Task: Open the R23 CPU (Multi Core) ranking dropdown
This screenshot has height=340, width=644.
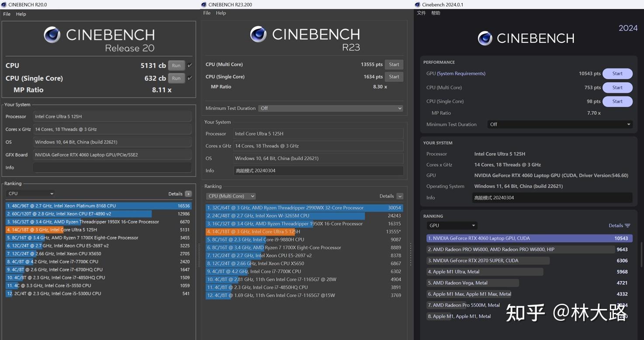Action: pos(231,196)
